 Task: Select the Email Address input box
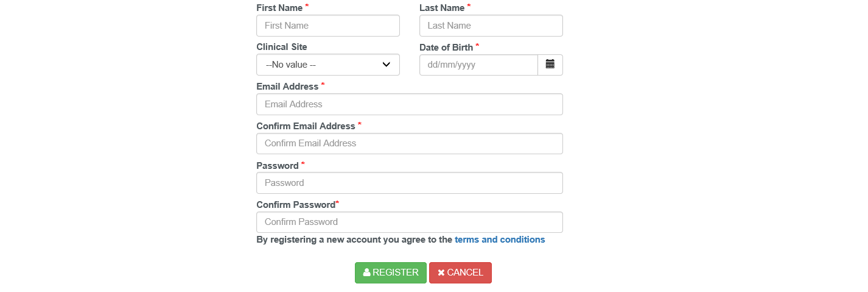410,104
